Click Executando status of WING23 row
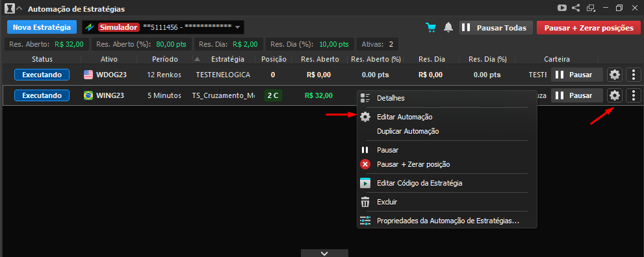Screen dimensions: 644x257 pyautogui.click(x=42, y=95)
